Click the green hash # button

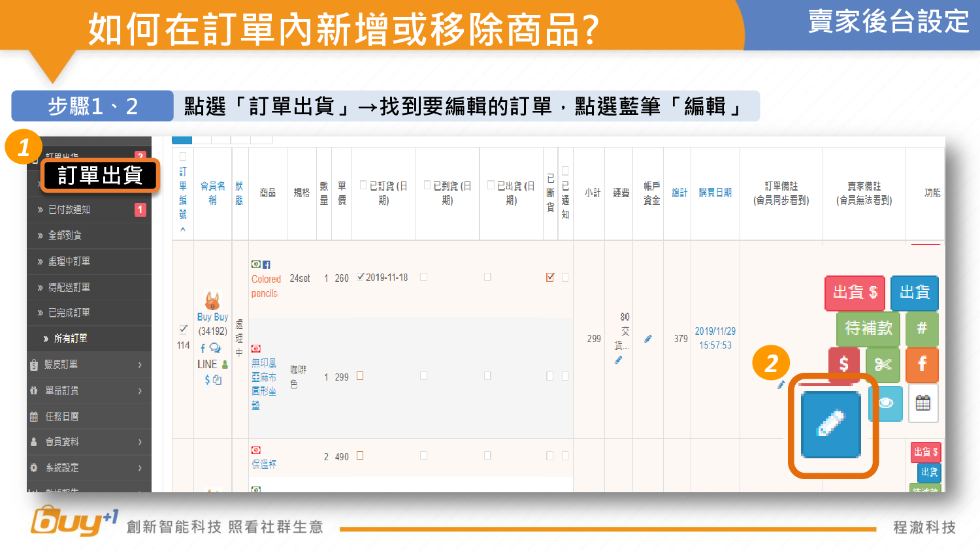click(x=921, y=328)
